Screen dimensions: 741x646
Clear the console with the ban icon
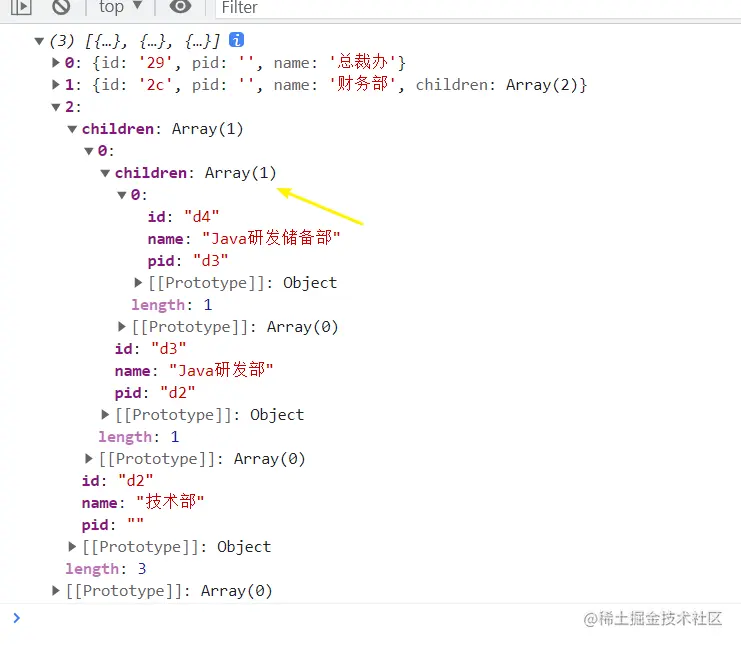(x=61, y=7)
